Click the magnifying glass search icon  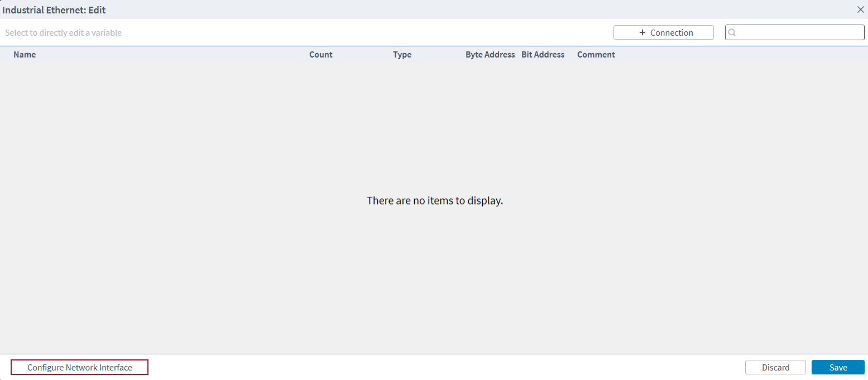[732, 32]
